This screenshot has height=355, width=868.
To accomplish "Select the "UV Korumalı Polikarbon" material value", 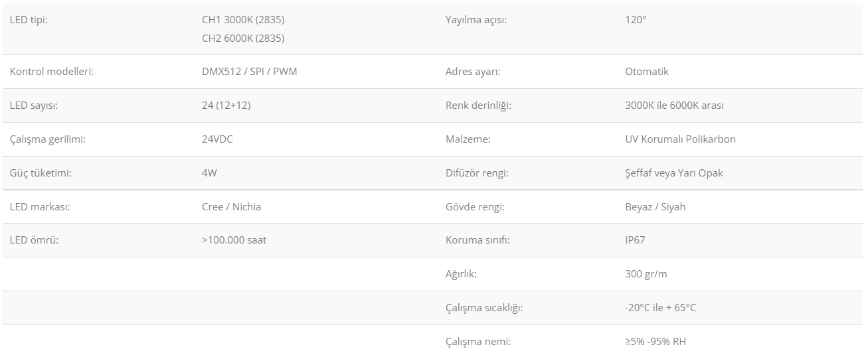I will 680,139.
